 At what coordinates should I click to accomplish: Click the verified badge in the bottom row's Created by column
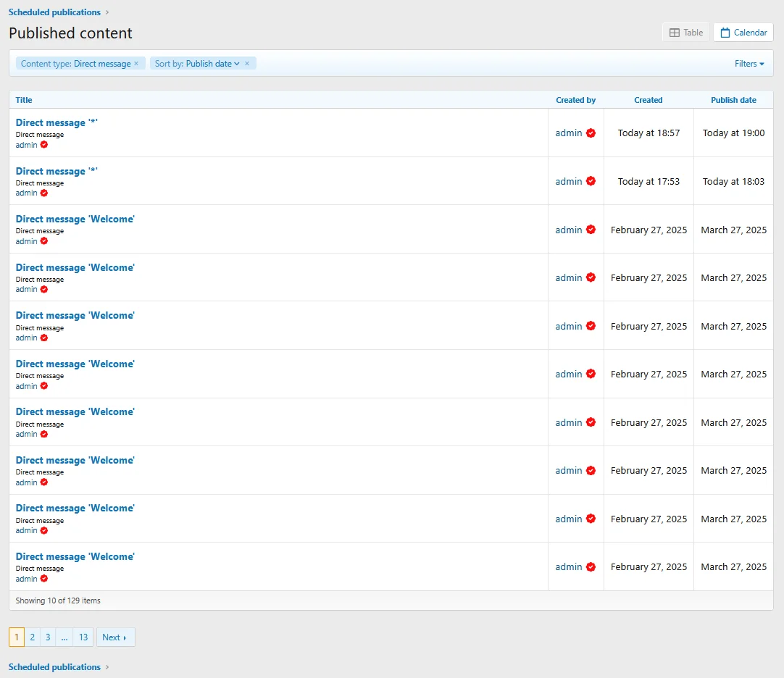click(x=592, y=566)
